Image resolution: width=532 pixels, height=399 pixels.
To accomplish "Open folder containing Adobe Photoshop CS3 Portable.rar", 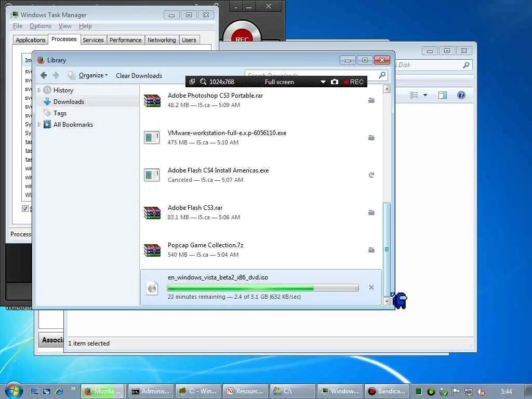I will 371,100.
